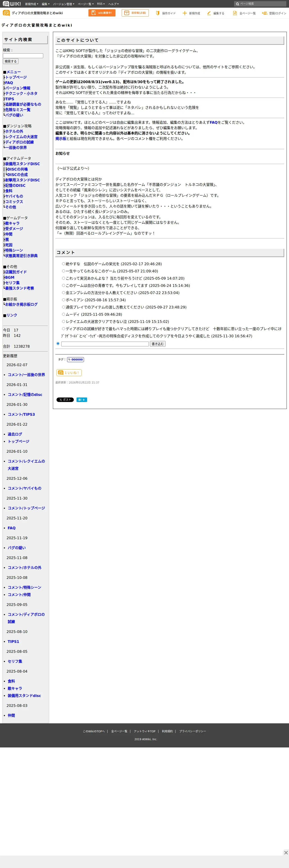Open the RSS dropdown menu

[x=101, y=4]
